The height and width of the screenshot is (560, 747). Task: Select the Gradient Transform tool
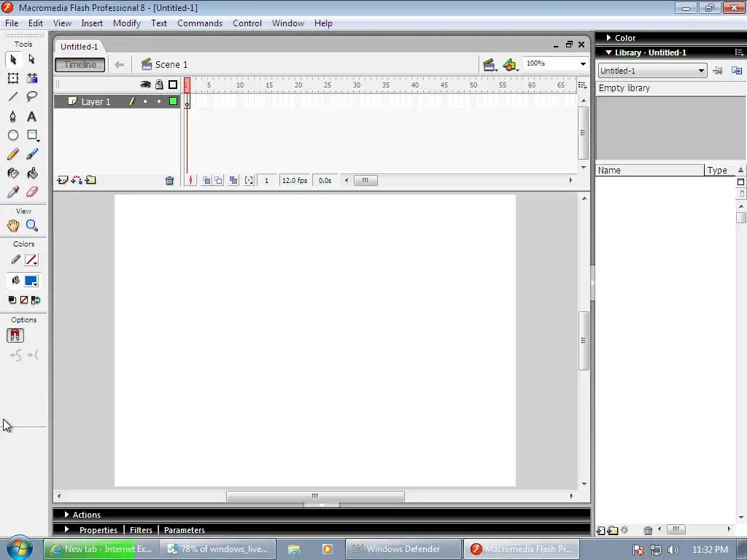32,78
